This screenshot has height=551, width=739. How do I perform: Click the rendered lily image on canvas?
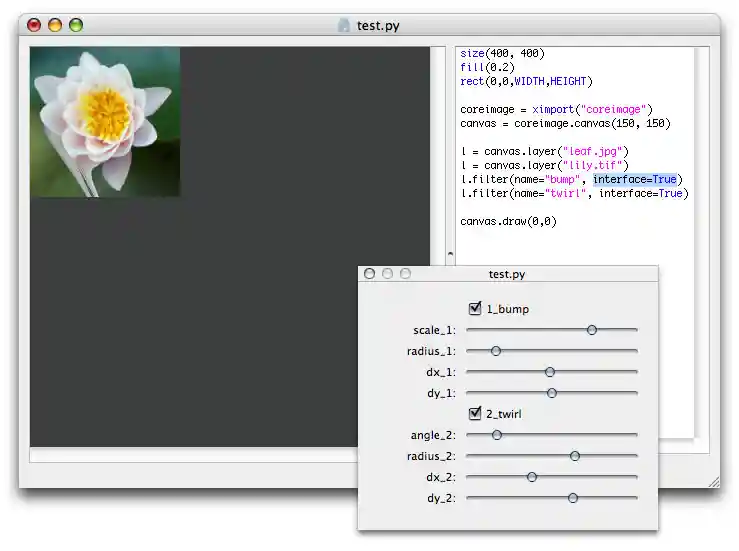coord(105,121)
